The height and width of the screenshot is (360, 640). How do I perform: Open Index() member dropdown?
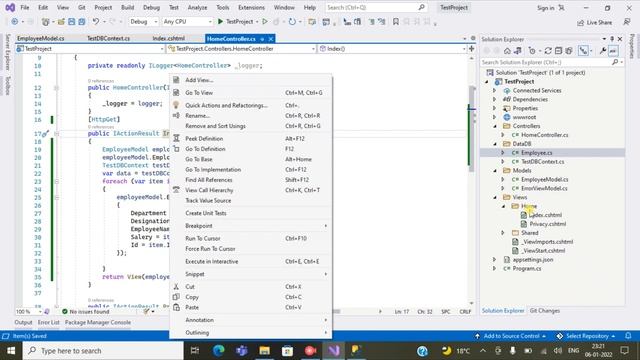(x=392, y=49)
